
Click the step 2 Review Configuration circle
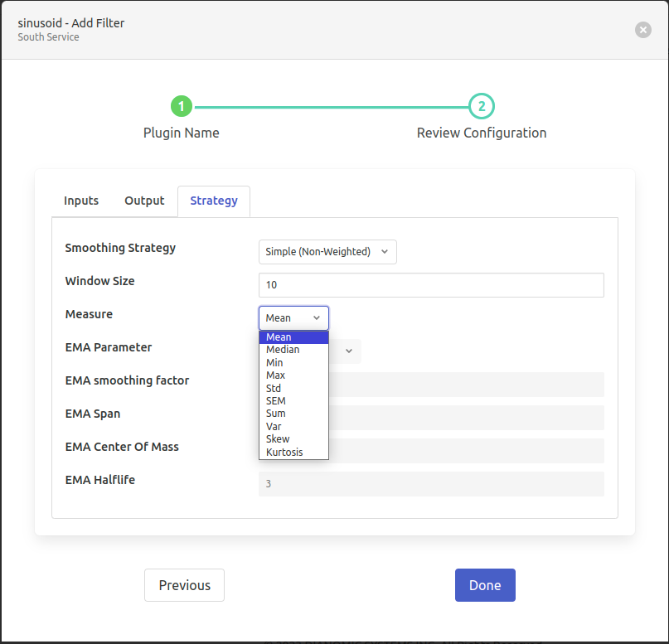point(482,107)
